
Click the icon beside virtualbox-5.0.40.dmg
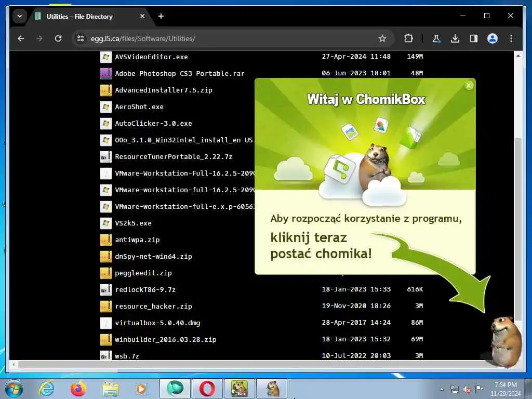106,323
